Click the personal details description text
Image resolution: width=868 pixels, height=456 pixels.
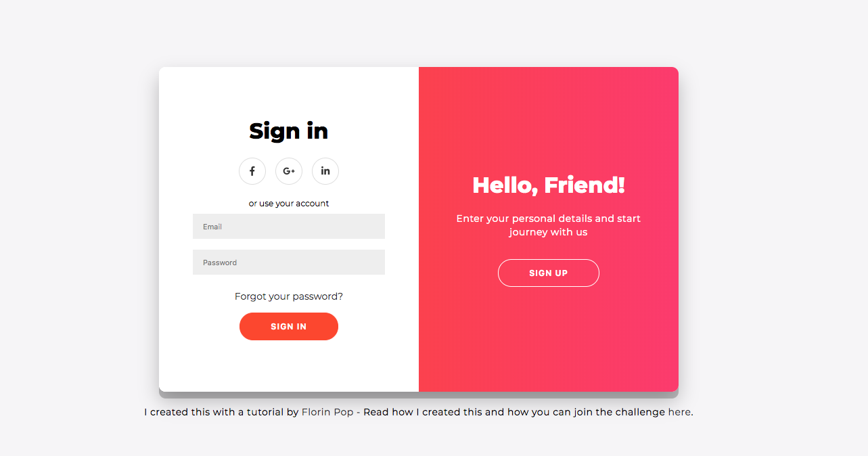click(548, 225)
